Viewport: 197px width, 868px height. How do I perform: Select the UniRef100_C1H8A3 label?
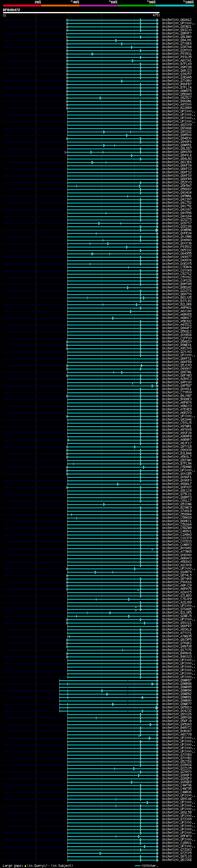click(x=177, y=535)
